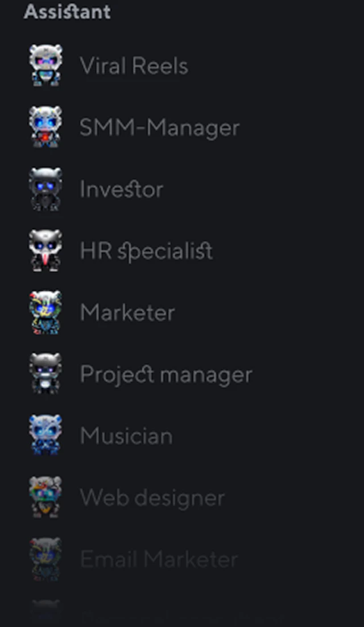Click the Email Marketer robot avatar

click(45, 559)
